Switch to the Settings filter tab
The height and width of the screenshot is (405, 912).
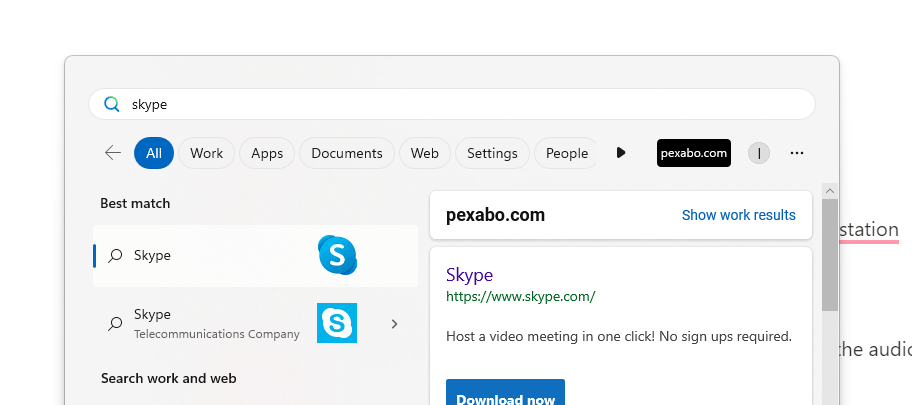click(492, 153)
